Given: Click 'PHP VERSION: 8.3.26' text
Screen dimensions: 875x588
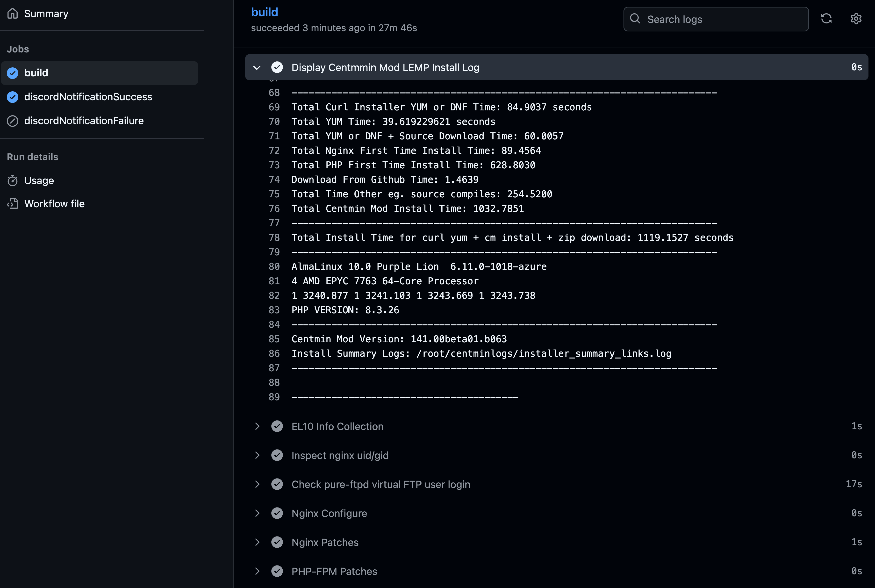Looking at the screenshot, I should coord(345,310).
